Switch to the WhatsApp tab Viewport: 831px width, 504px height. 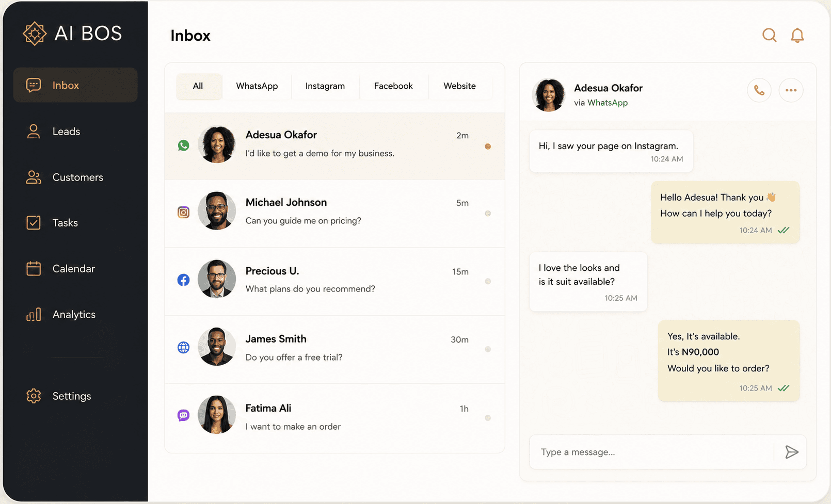257,86
